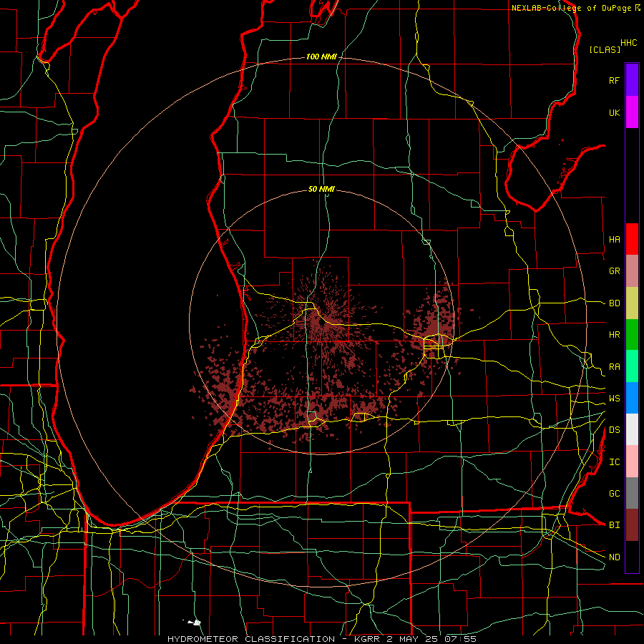
Task: Click the BI dark red legend swatch
Action: tap(632, 525)
